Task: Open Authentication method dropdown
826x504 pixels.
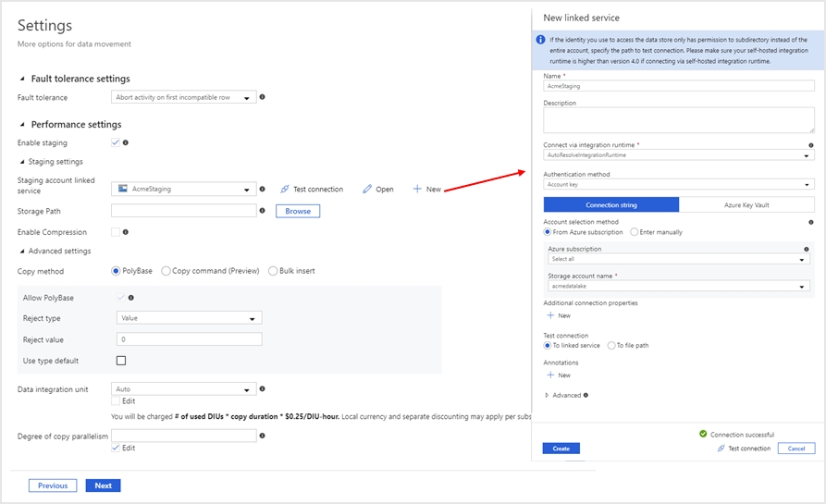Action: click(x=679, y=184)
